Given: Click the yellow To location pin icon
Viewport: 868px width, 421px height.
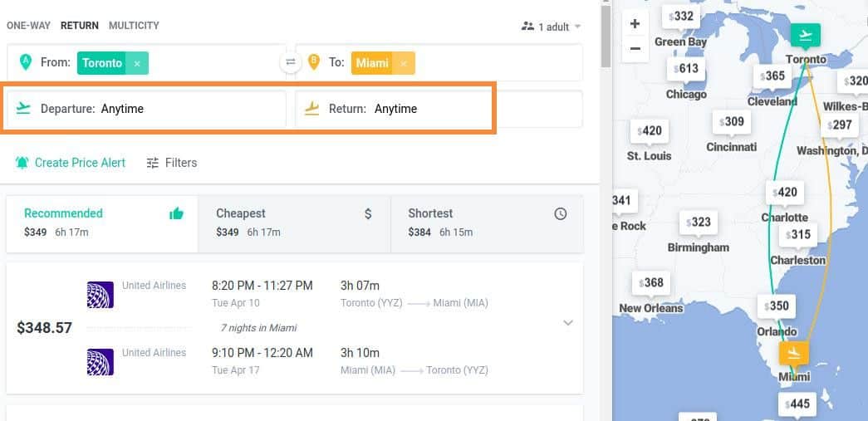Looking at the screenshot, I should pos(314,62).
